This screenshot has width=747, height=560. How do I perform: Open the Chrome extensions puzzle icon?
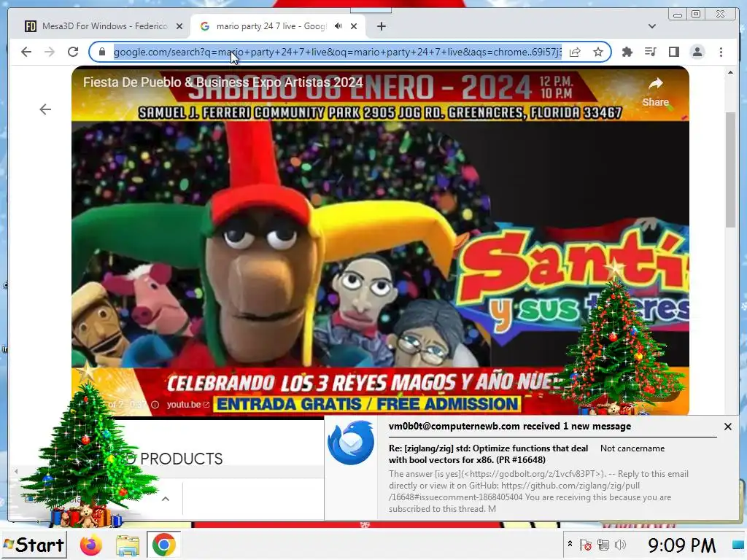tap(627, 52)
